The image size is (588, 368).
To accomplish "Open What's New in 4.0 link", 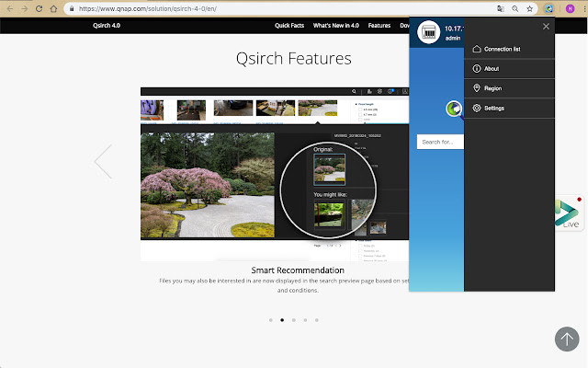I will point(335,26).
